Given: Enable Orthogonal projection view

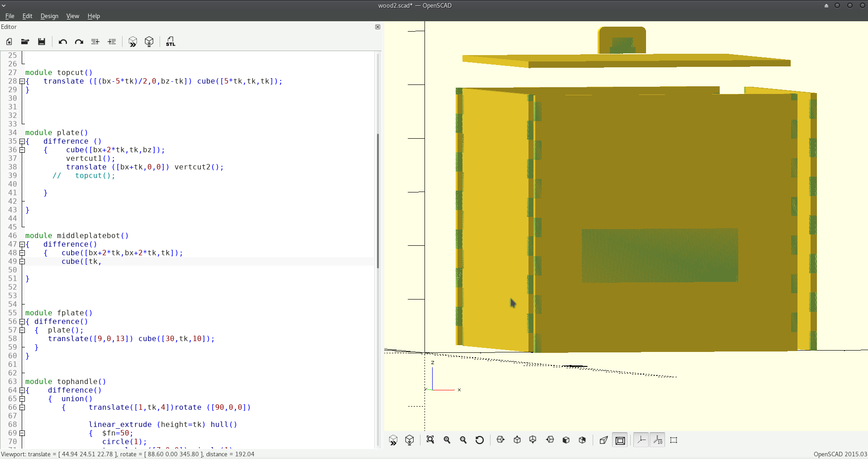Looking at the screenshot, I should click(620, 440).
